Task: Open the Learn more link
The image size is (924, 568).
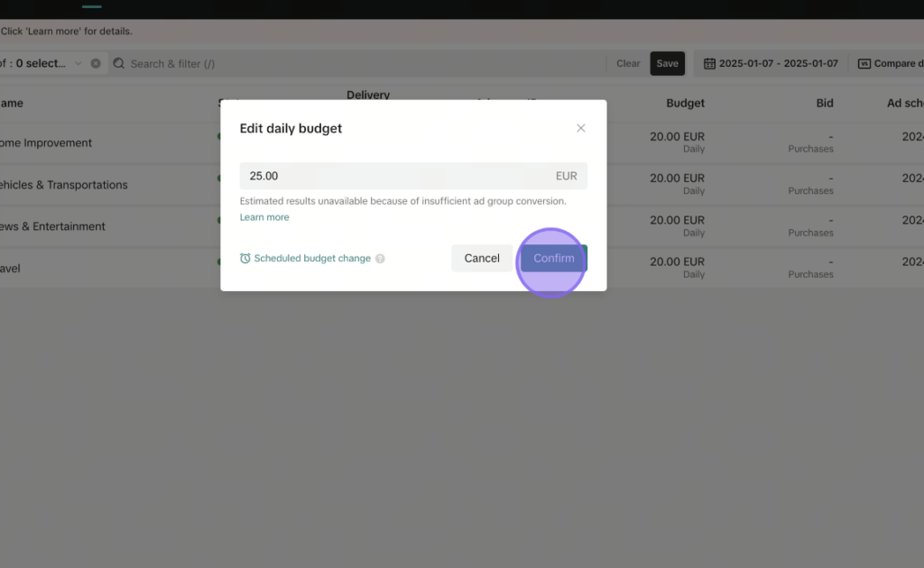Action: (264, 217)
